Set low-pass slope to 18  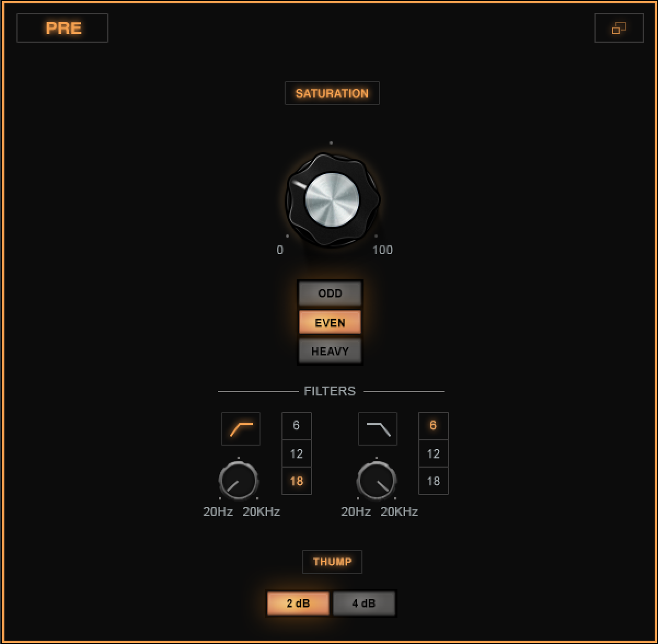(x=434, y=481)
